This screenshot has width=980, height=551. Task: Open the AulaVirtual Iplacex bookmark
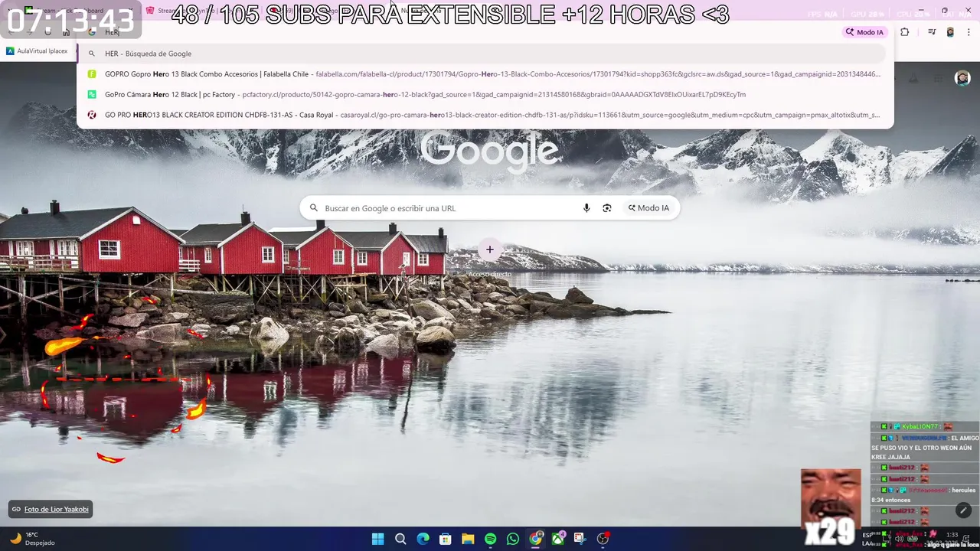tap(37, 51)
